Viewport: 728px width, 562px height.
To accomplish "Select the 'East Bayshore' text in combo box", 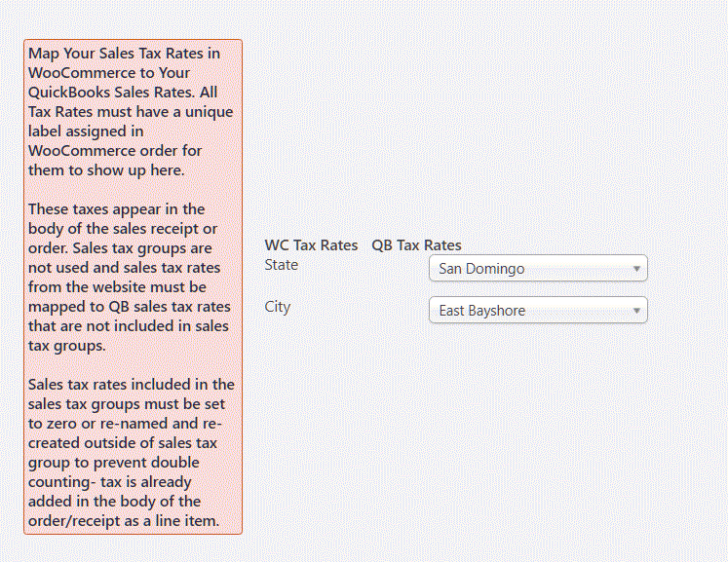I will (x=482, y=311).
